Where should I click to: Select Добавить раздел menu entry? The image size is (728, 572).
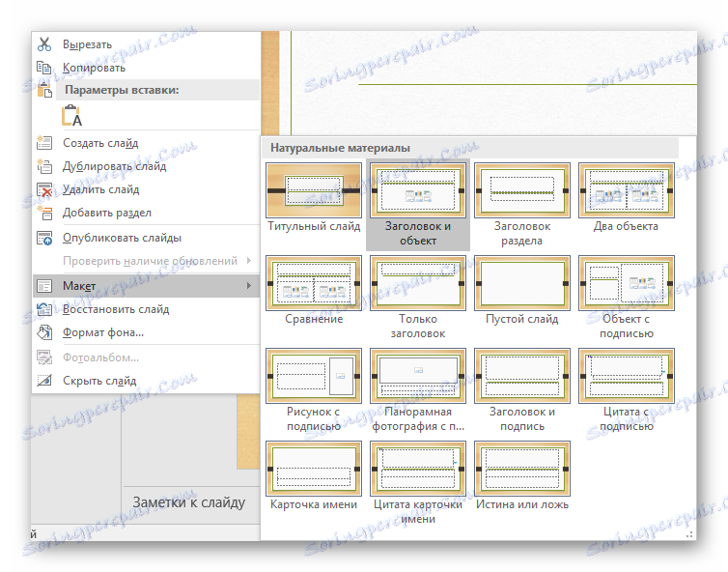coord(146,213)
